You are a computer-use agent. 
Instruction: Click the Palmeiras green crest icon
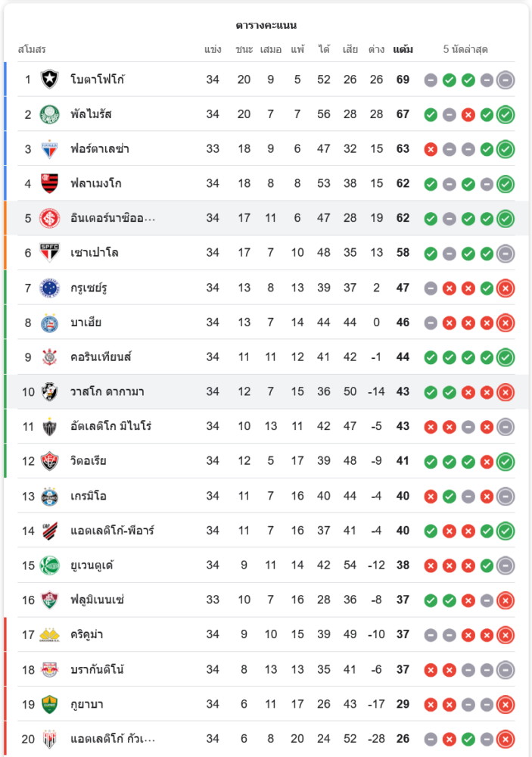click(49, 114)
